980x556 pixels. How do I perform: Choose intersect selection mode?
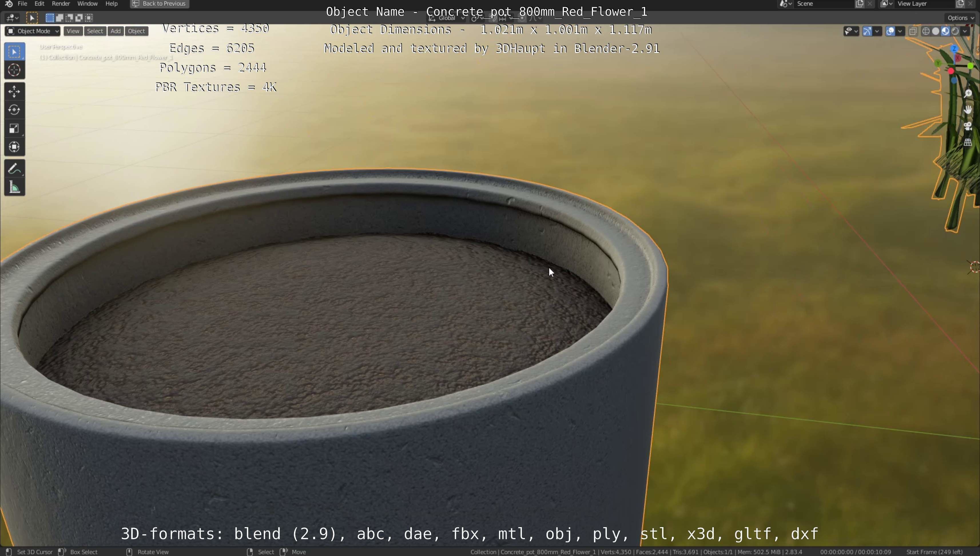[89, 18]
